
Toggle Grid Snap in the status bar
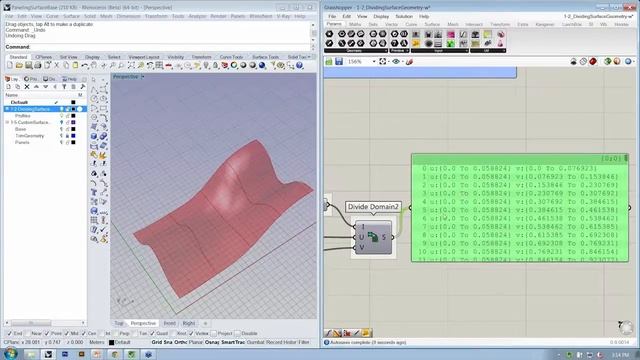[162, 342]
